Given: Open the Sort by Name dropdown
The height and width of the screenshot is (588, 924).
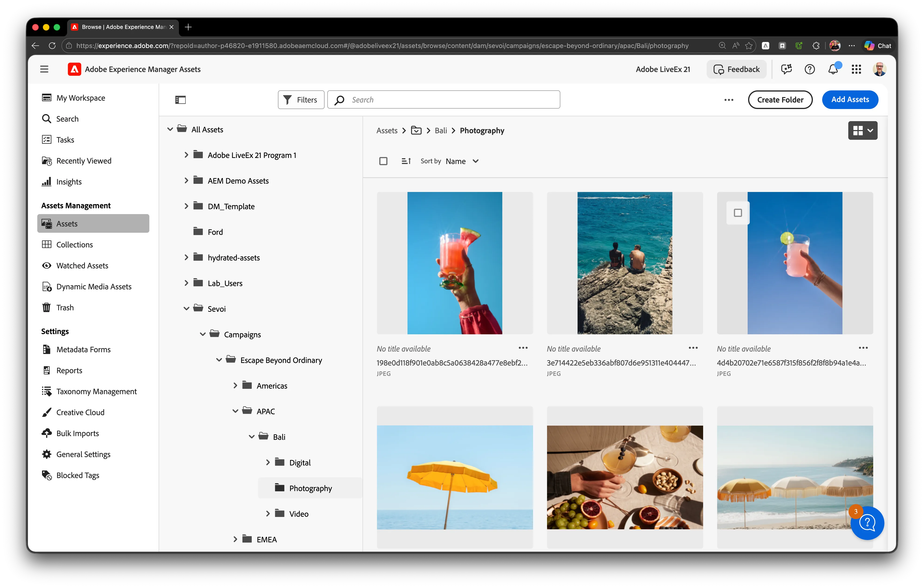Looking at the screenshot, I should 462,161.
